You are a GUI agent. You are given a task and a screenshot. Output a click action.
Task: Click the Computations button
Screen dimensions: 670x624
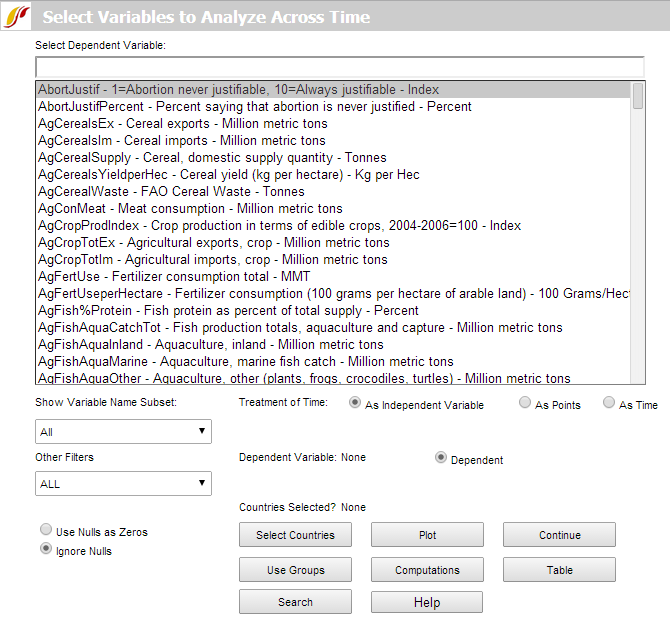click(427, 570)
